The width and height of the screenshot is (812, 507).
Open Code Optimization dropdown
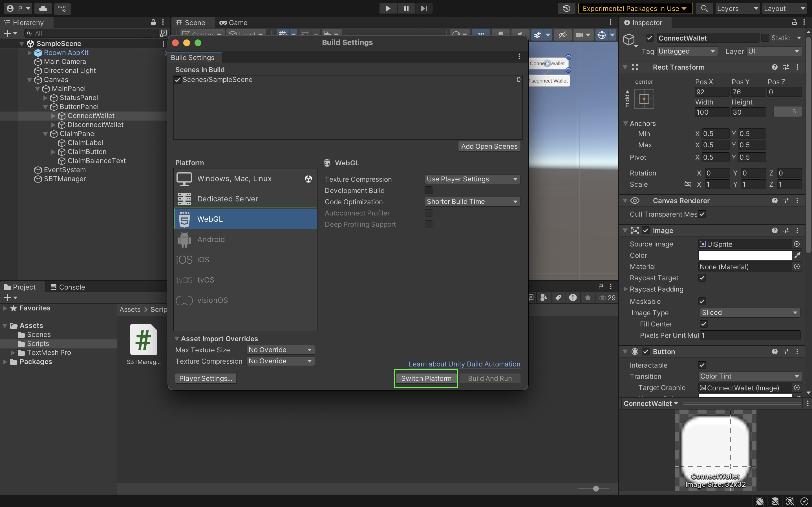click(472, 201)
